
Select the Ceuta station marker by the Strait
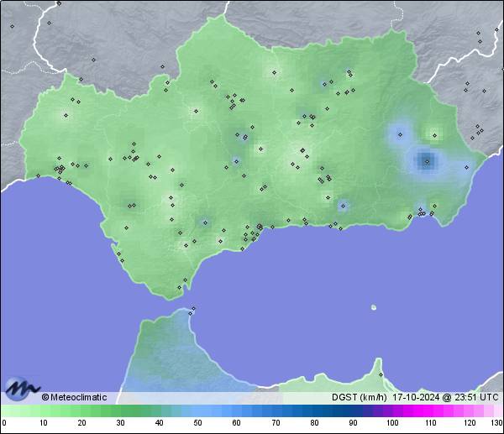(x=193, y=310)
